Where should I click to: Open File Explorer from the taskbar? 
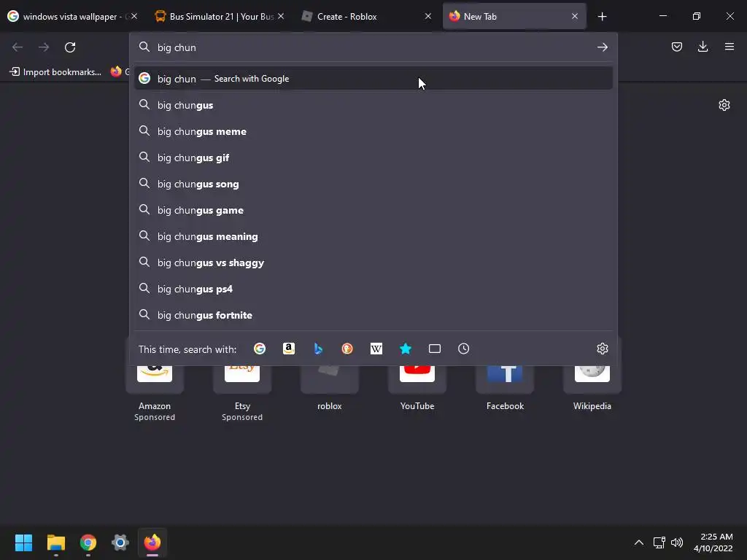pos(56,542)
